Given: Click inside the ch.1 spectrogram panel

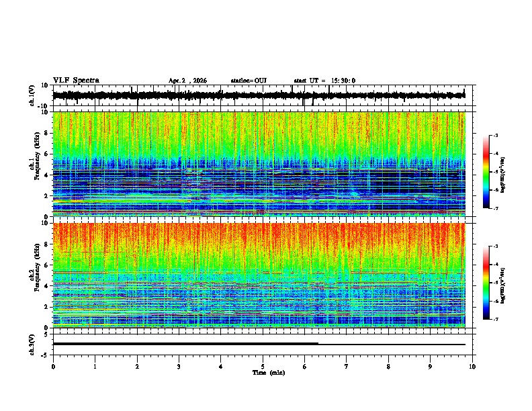Looking at the screenshot, I should (x=259, y=164).
